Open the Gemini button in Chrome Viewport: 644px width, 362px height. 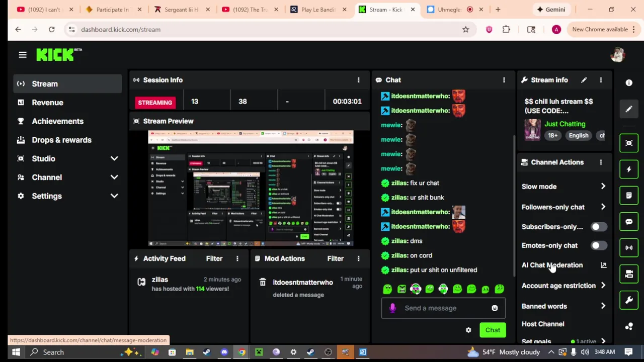tap(551, 10)
